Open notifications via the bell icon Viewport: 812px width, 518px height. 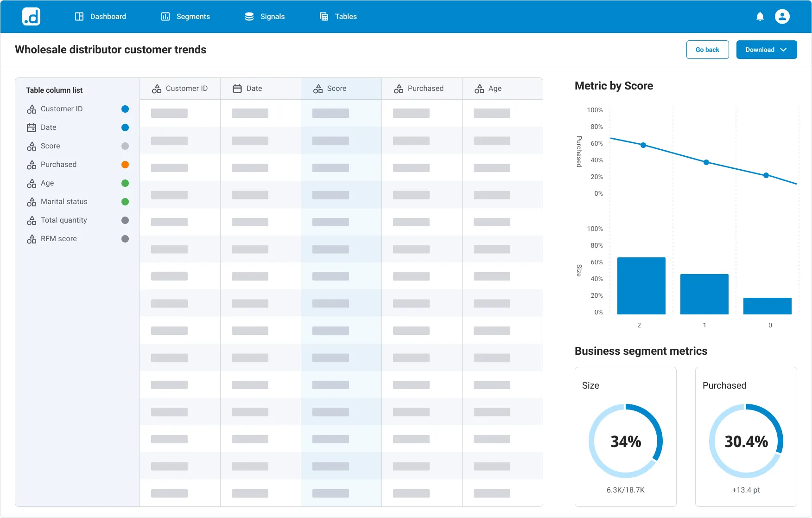click(760, 16)
